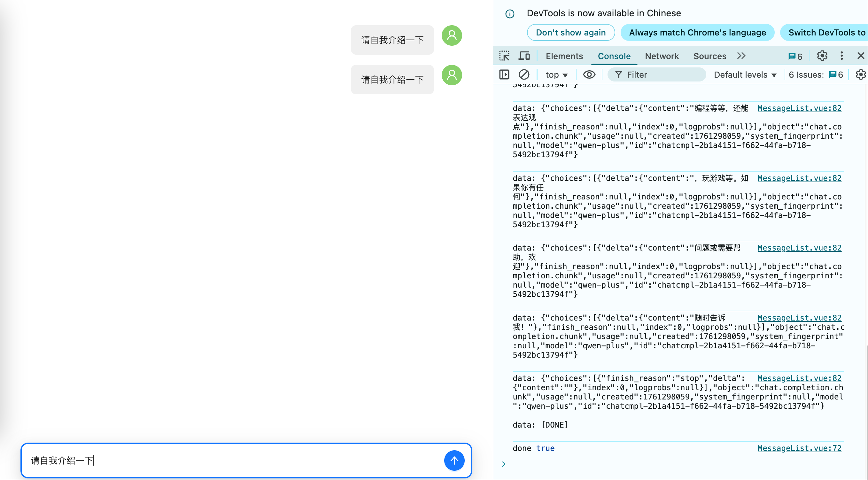
Task: Click the first green user avatar
Action: [452, 35]
